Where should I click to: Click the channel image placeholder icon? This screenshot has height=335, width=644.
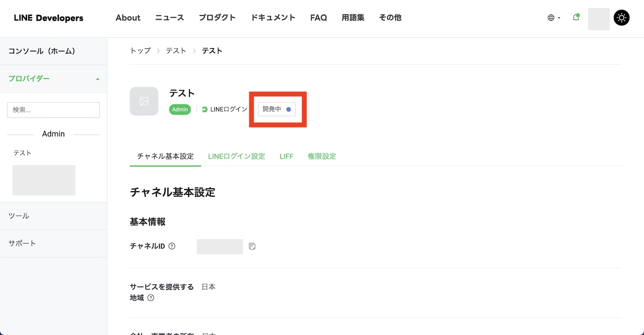(x=144, y=101)
